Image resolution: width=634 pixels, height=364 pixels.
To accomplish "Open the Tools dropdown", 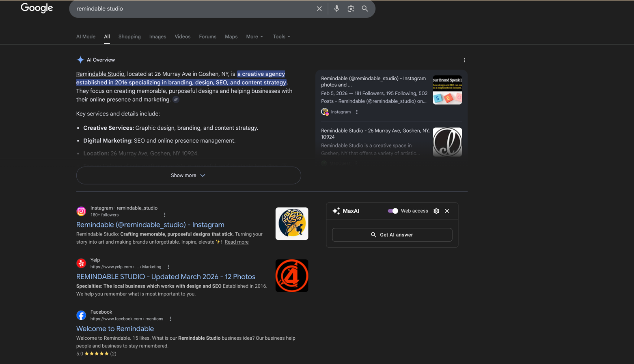I will click(x=281, y=36).
